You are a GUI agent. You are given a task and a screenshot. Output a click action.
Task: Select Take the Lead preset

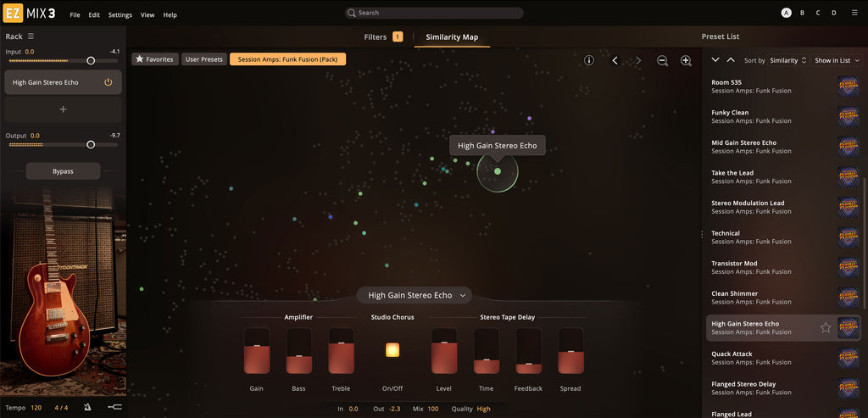(x=784, y=177)
